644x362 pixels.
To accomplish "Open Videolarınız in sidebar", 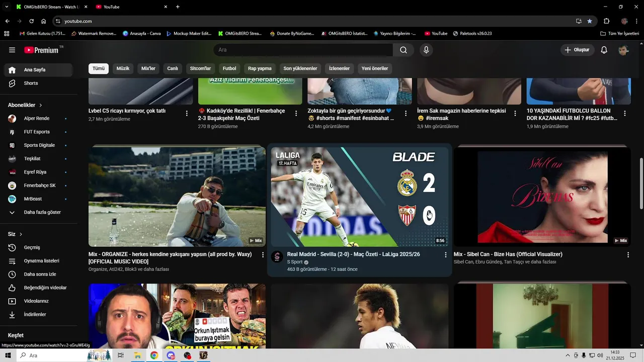I will coord(38,301).
